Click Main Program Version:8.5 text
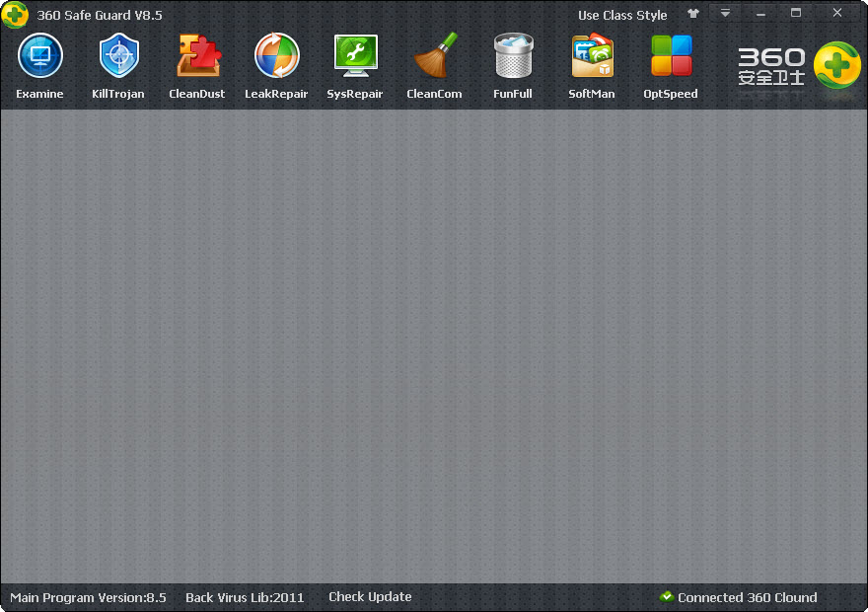The width and height of the screenshot is (868, 612). click(88, 597)
